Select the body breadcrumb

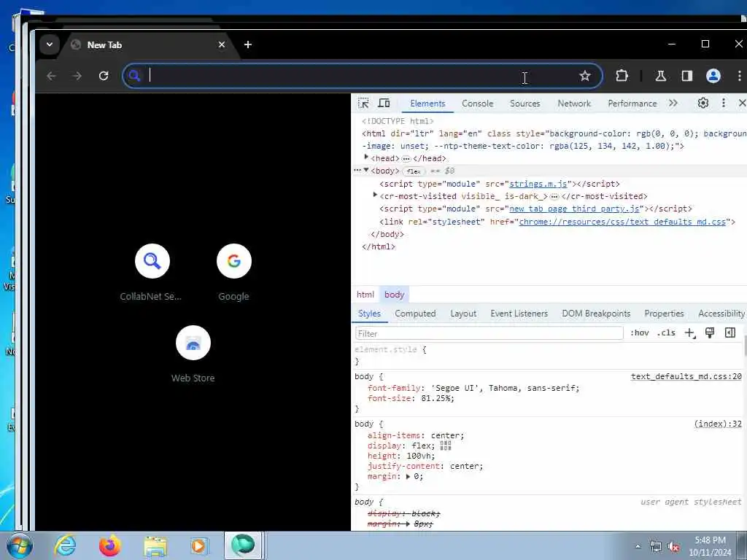pos(394,295)
